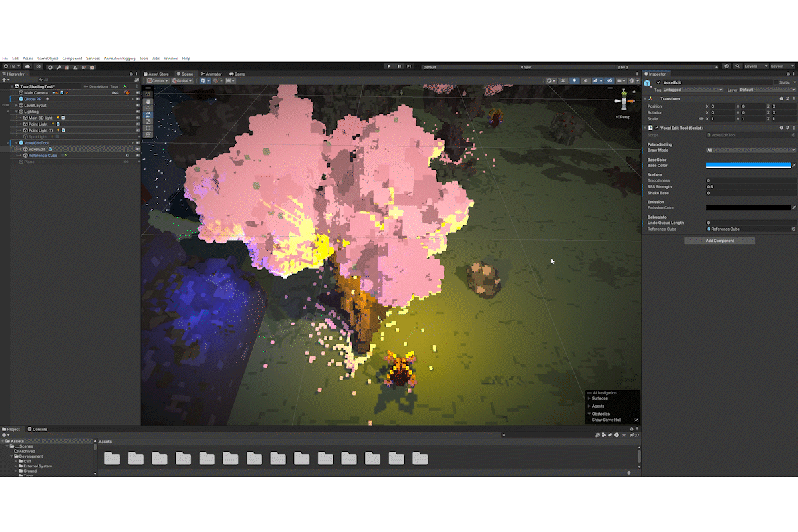Select the Rotate tool in Scene toolbar
Image resolution: width=798 pixels, height=532 pixels.
tap(148, 115)
